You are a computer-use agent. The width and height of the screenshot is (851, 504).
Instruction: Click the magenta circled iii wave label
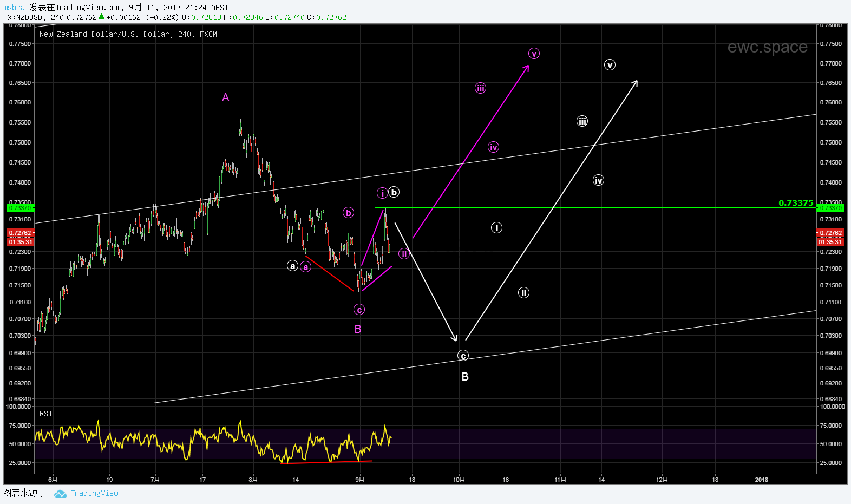click(x=480, y=88)
